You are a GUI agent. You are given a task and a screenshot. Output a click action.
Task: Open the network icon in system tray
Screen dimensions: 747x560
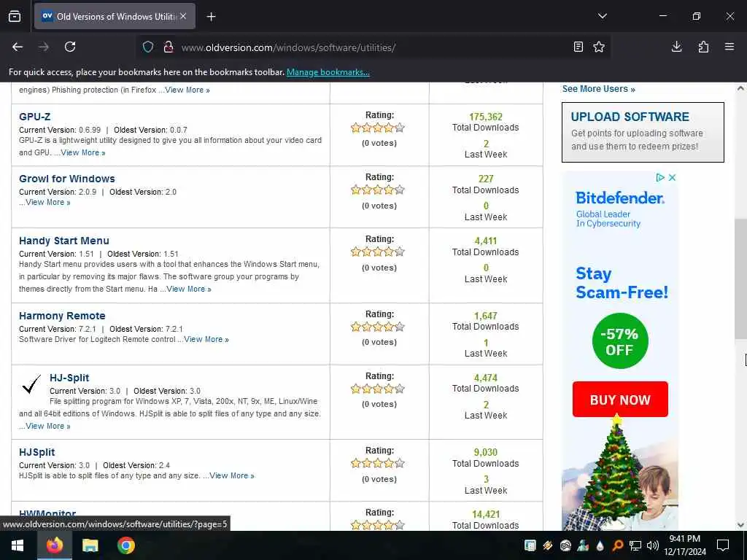pos(635,545)
